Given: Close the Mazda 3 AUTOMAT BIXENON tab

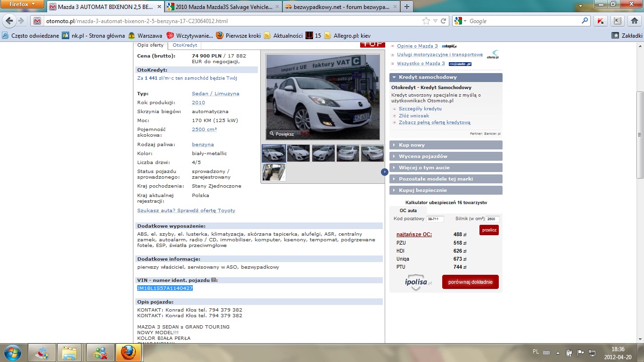Looking at the screenshot, I should click(158, 7).
